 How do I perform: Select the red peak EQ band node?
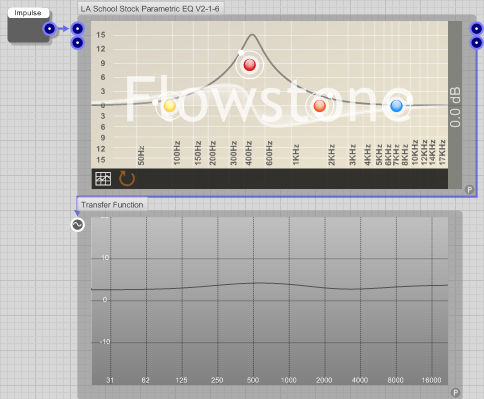point(250,65)
